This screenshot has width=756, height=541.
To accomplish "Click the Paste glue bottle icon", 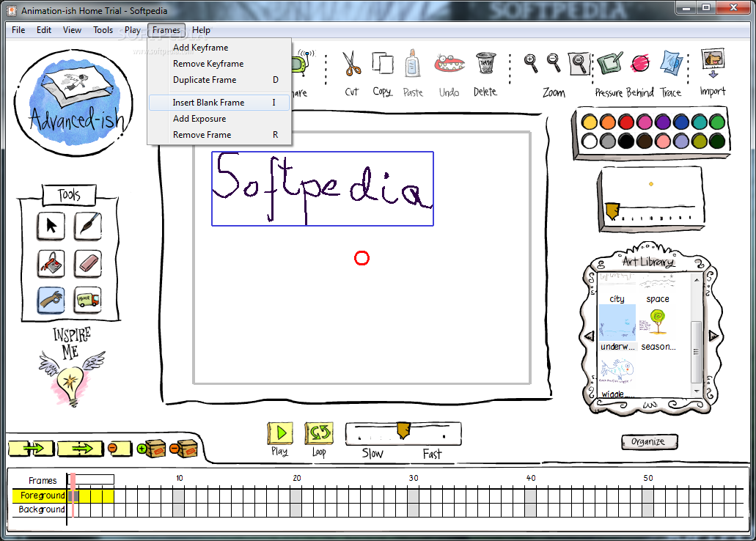I will [412, 63].
